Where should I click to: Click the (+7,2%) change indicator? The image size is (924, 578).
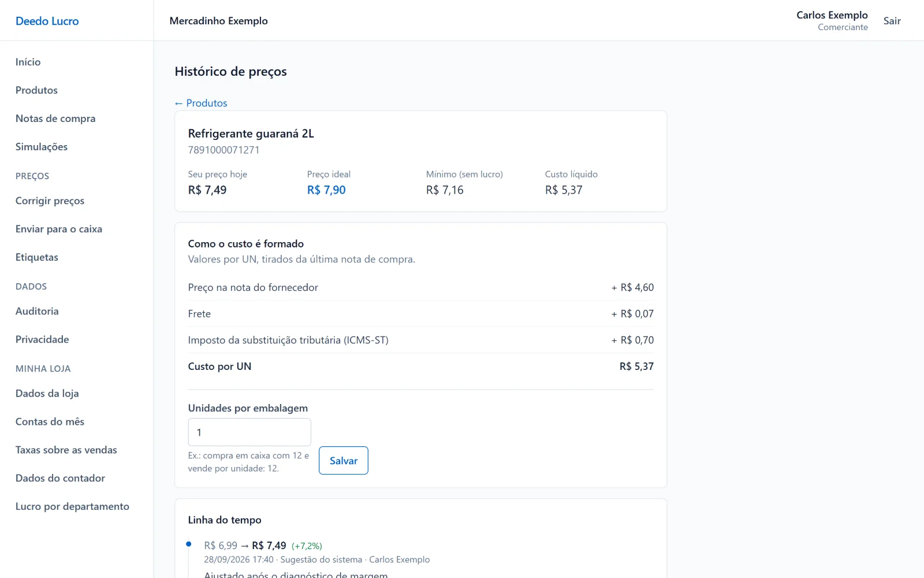pyautogui.click(x=307, y=546)
